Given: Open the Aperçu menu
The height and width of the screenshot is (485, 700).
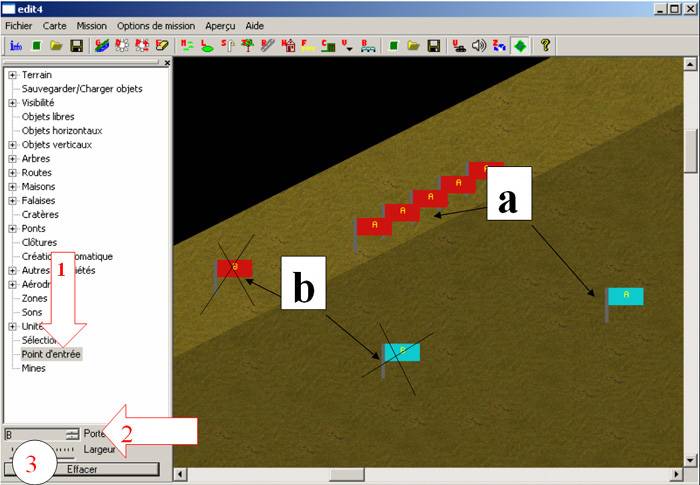Looking at the screenshot, I should 221,24.
